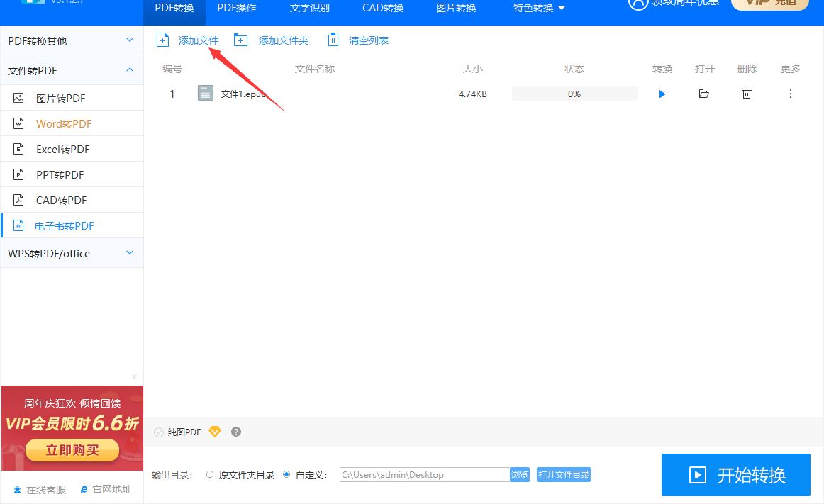Click the Excel转PDF sheet icon
The height and width of the screenshot is (504, 824).
(x=18, y=149)
